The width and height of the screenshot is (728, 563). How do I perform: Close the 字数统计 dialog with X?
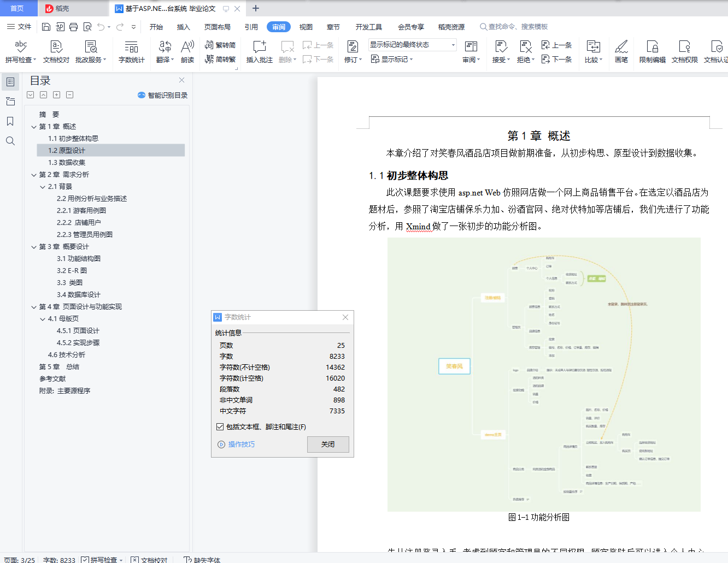tap(345, 317)
